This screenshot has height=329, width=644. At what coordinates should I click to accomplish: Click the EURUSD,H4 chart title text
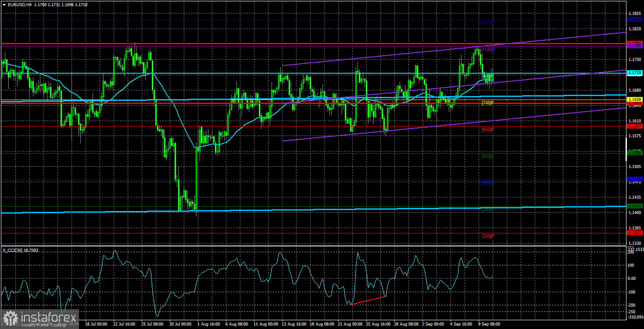point(19,4)
